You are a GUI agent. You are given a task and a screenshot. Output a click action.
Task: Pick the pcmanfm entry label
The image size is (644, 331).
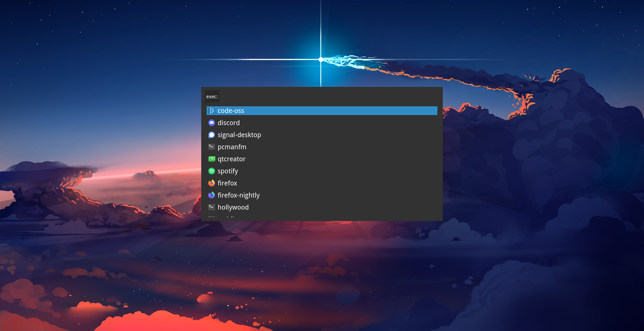(232, 147)
